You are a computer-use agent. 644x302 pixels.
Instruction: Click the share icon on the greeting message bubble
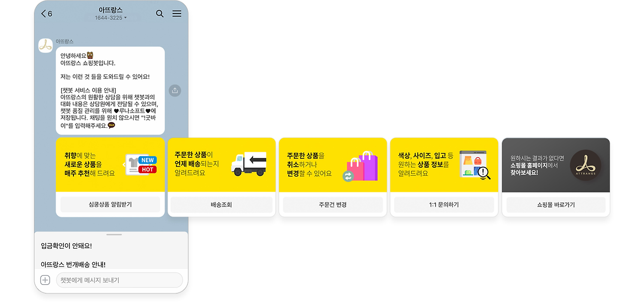175,90
